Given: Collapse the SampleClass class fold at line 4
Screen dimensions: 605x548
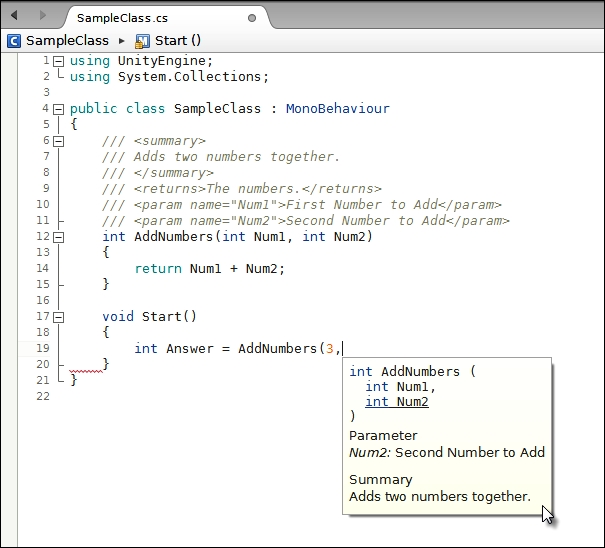Looking at the screenshot, I should click(58, 109).
